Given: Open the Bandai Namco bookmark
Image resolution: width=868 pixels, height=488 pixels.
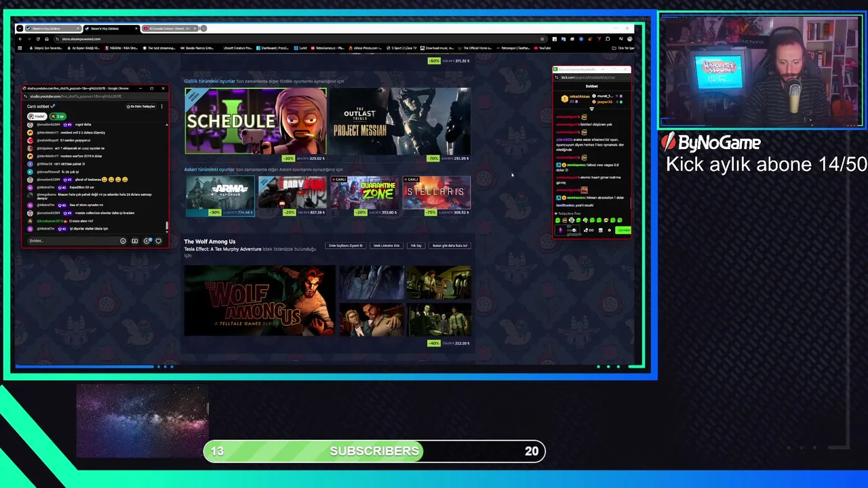Looking at the screenshot, I should tap(197, 48).
